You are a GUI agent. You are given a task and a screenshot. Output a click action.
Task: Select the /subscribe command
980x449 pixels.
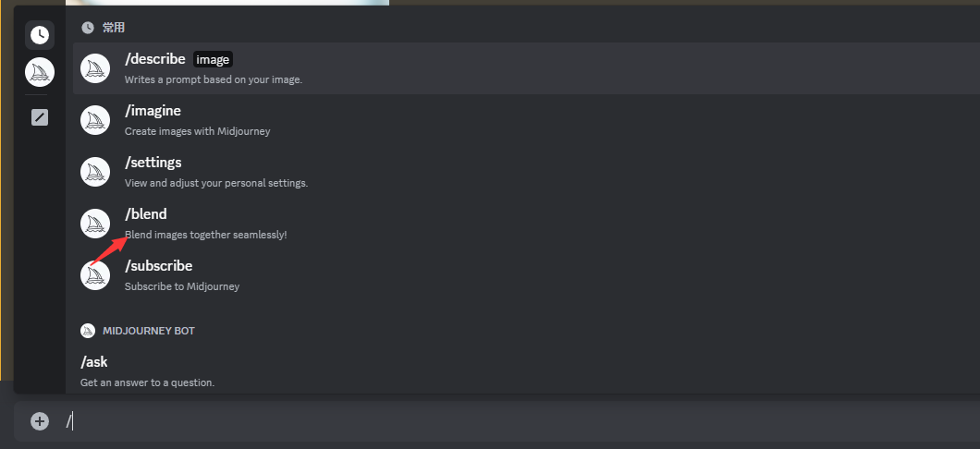158,266
